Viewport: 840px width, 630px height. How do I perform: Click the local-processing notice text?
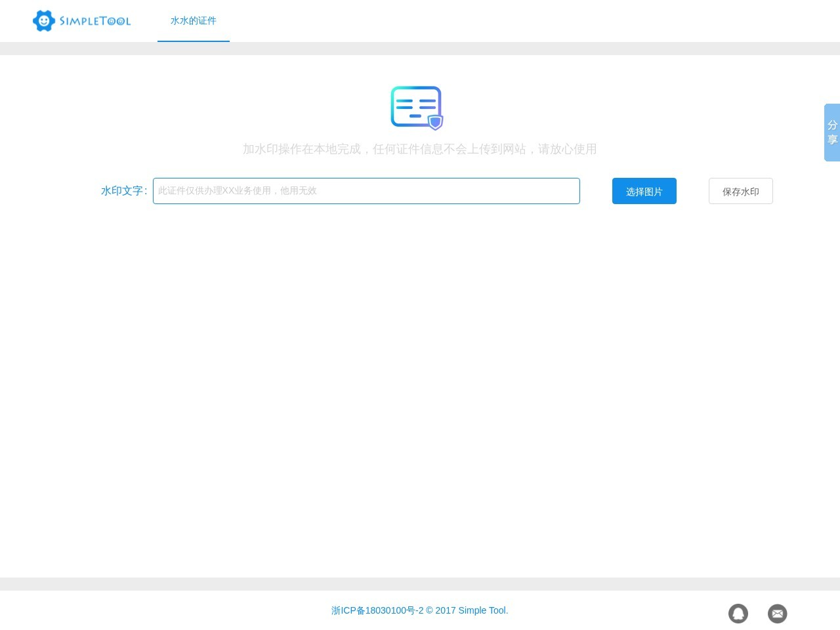point(420,149)
